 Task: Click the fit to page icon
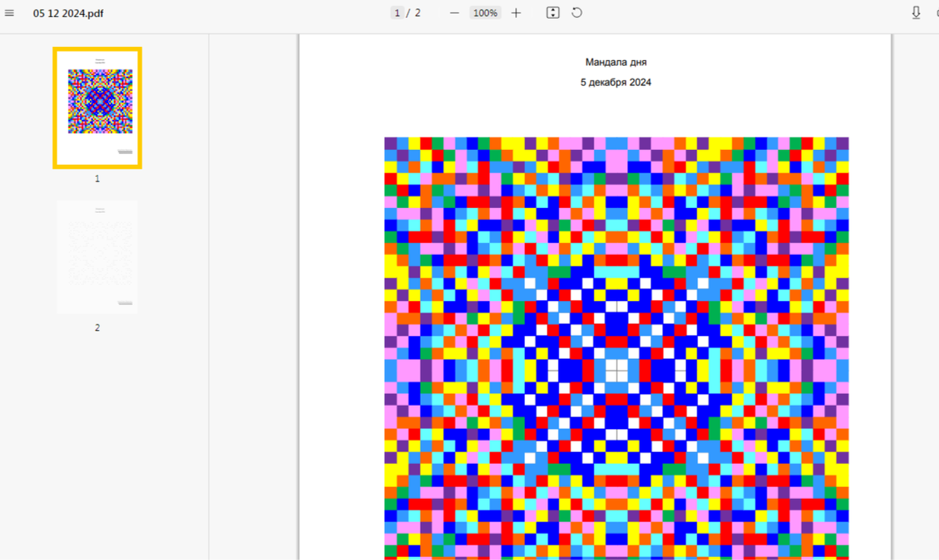coord(553,13)
